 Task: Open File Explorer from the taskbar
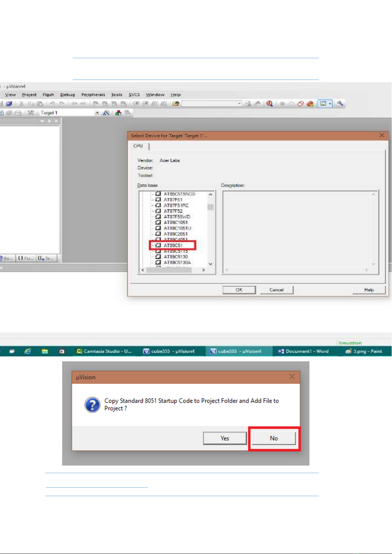(45, 351)
